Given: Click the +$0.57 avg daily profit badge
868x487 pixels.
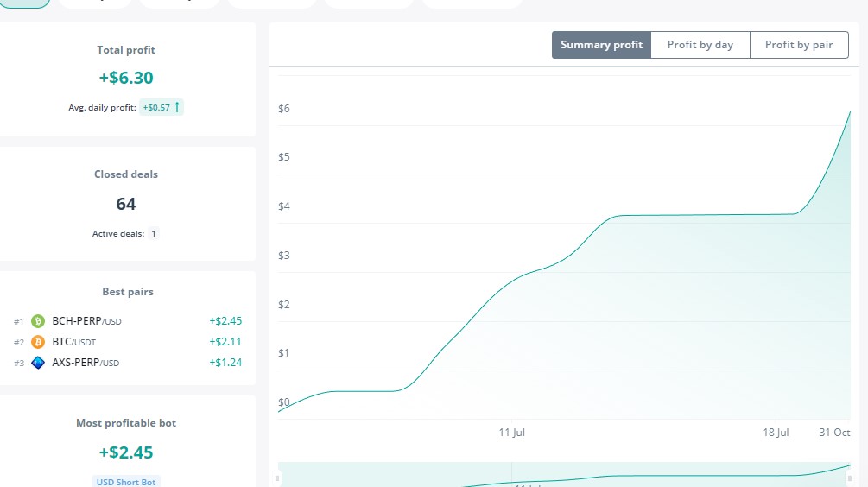Looking at the screenshot, I should (x=162, y=107).
